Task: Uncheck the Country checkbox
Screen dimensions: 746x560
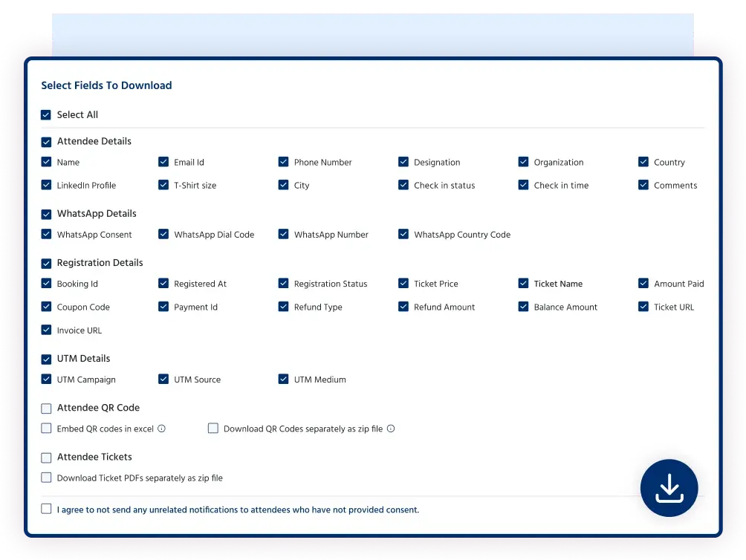Action: (x=643, y=162)
